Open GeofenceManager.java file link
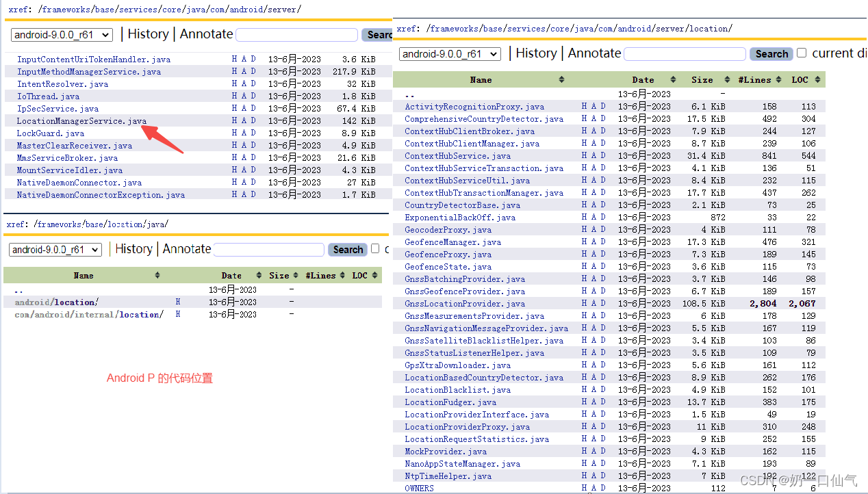 (452, 242)
